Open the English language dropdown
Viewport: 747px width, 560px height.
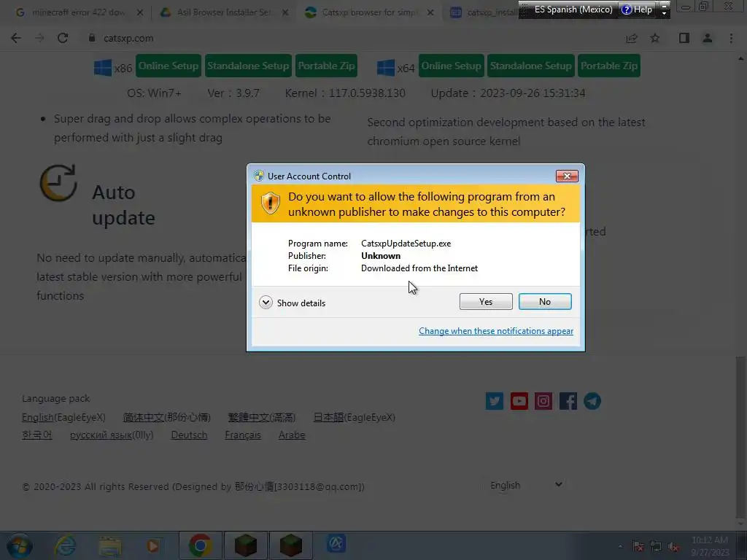pos(527,485)
